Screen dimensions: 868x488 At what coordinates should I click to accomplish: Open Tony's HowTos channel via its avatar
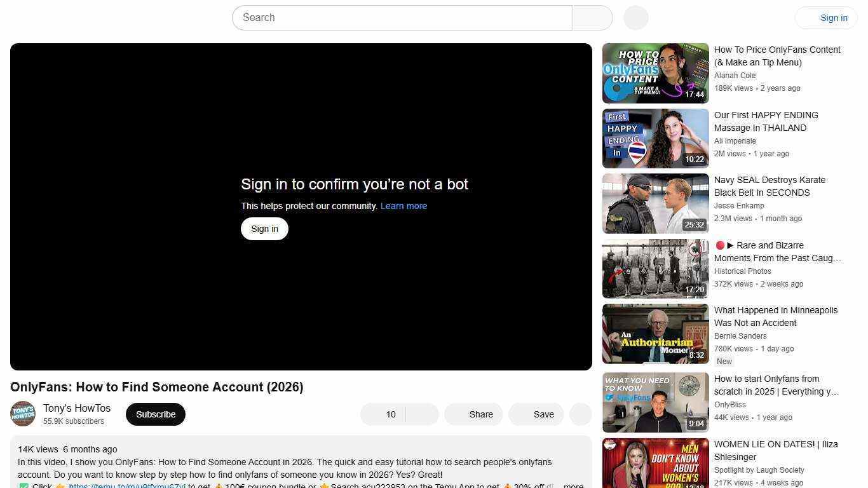[22, 414]
